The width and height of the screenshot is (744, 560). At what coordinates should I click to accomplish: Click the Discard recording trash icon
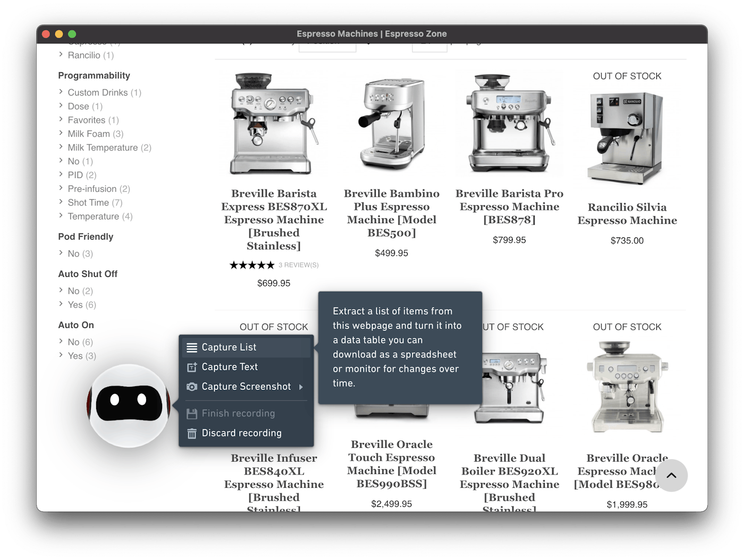point(192,434)
